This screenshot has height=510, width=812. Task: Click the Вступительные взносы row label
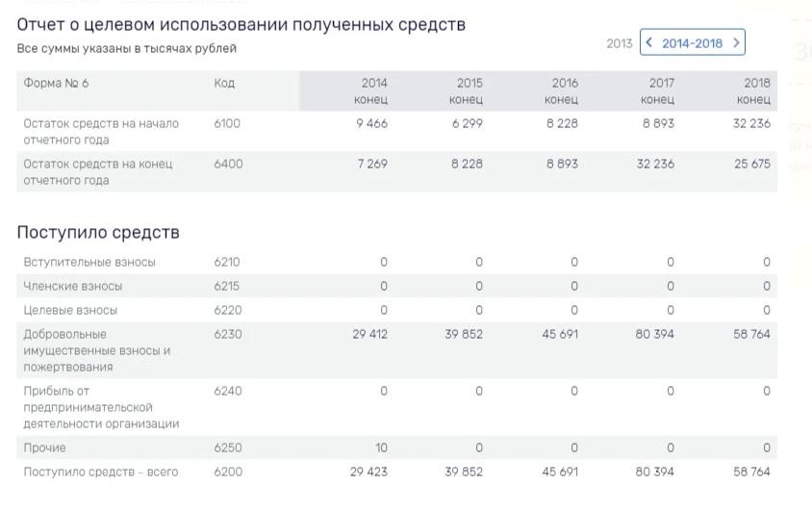click(89, 262)
